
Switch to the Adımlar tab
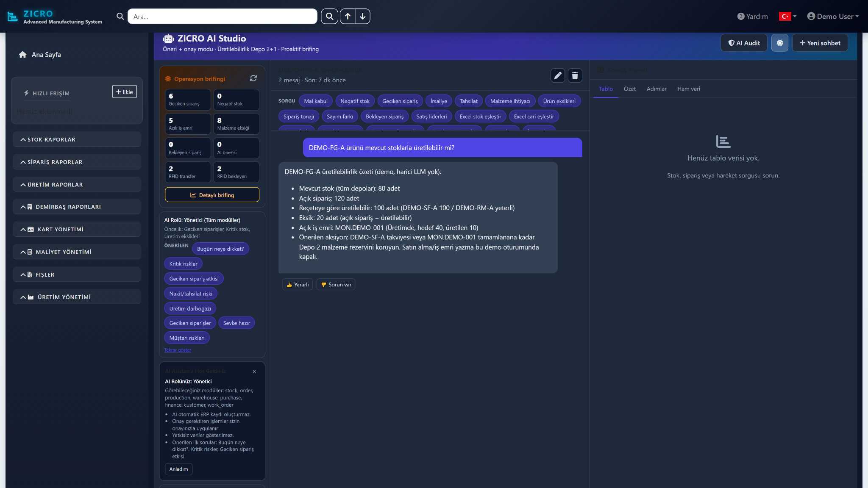coord(657,89)
